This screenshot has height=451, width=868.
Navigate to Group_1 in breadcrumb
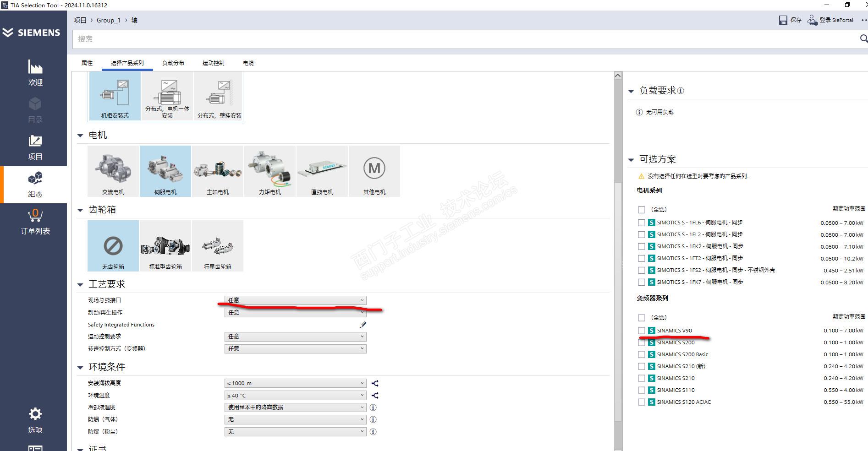click(x=109, y=20)
